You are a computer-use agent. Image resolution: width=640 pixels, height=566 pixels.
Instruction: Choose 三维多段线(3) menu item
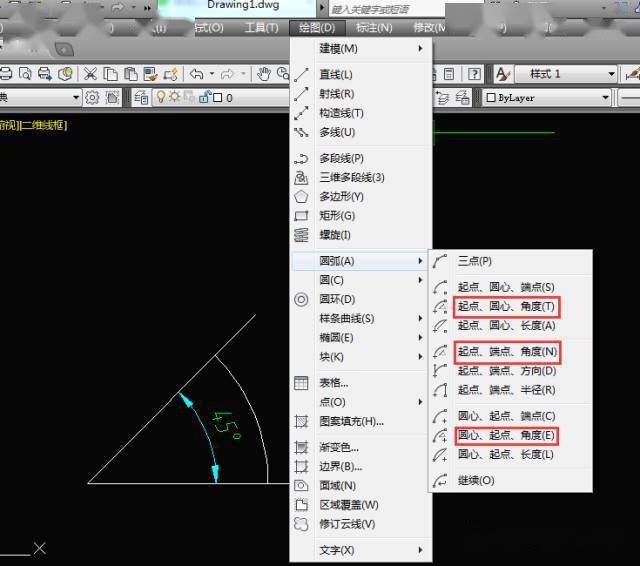[361, 178]
